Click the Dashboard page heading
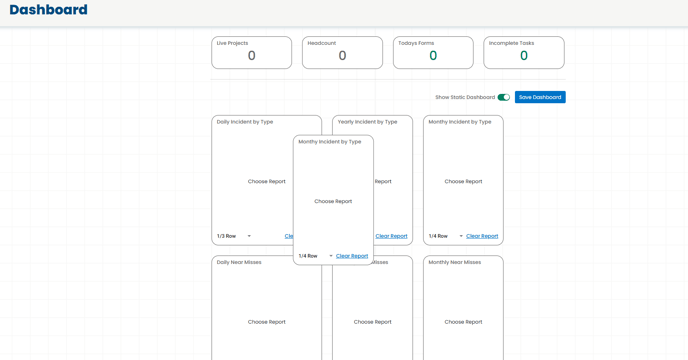Image resolution: width=688 pixels, height=360 pixels. click(x=48, y=10)
